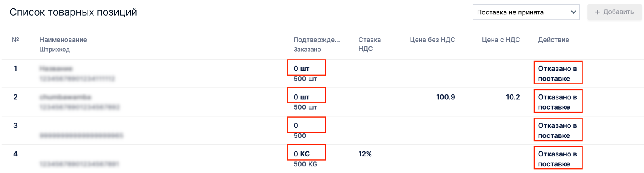Click the "10.2" price with VAT

point(512,97)
